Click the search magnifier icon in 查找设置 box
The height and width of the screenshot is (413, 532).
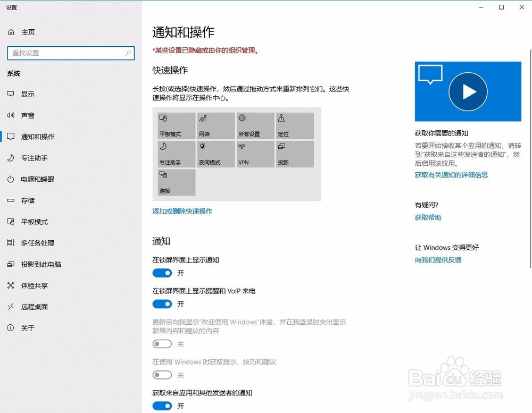coord(128,53)
